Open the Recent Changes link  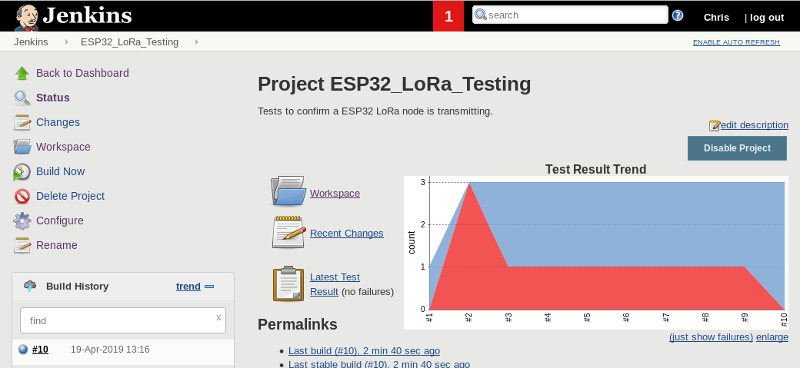(x=346, y=233)
